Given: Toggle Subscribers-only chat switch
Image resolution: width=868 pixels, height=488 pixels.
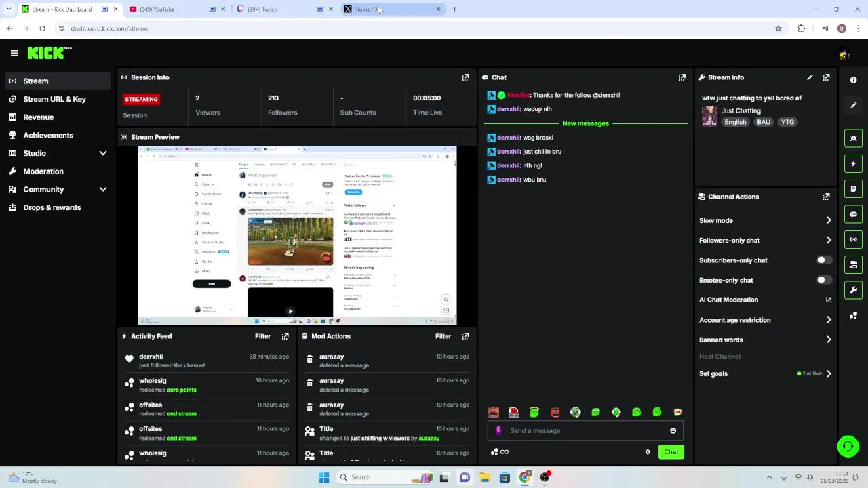Looking at the screenshot, I should pos(824,260).
